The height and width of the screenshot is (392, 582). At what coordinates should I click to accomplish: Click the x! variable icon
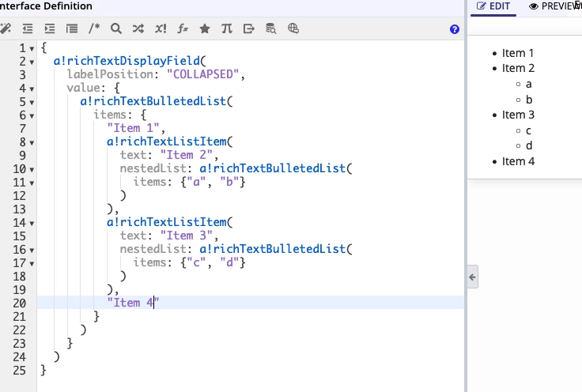(161, 28)
